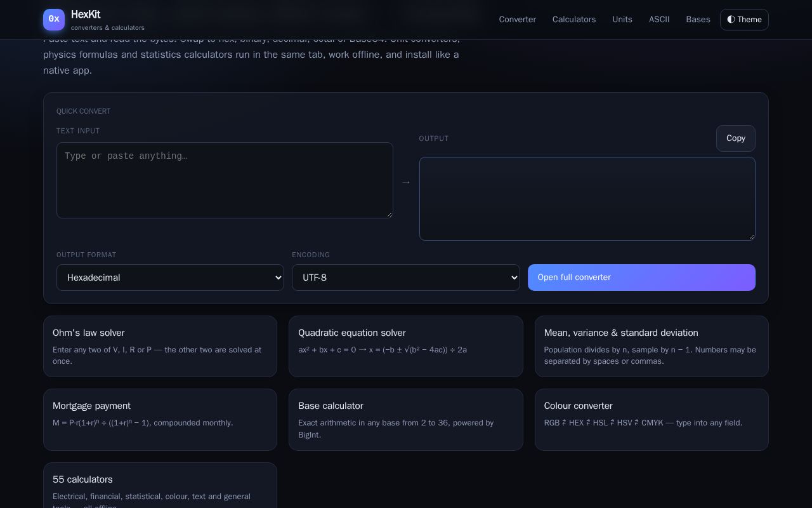Open the 55 calculators card
This screenshot has height=508, width=812.
tap(160, 486)
